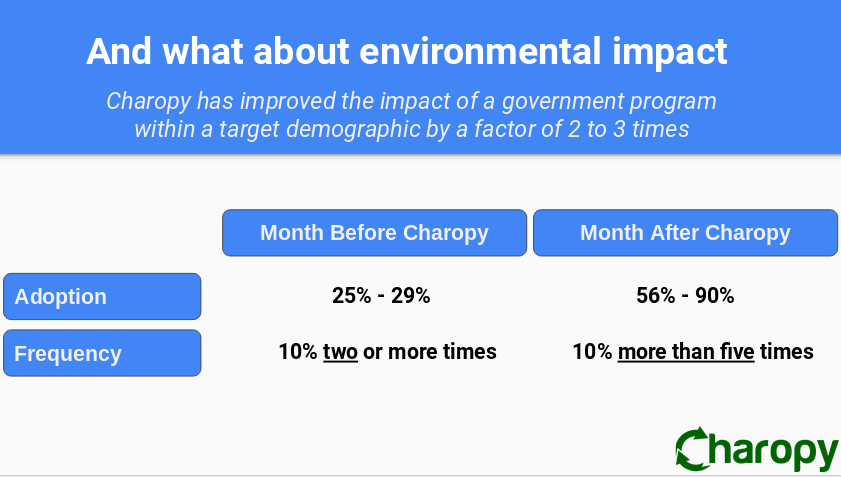The image size is (841, 477).
Task: Click underlined more than five text
Action: 686,352
